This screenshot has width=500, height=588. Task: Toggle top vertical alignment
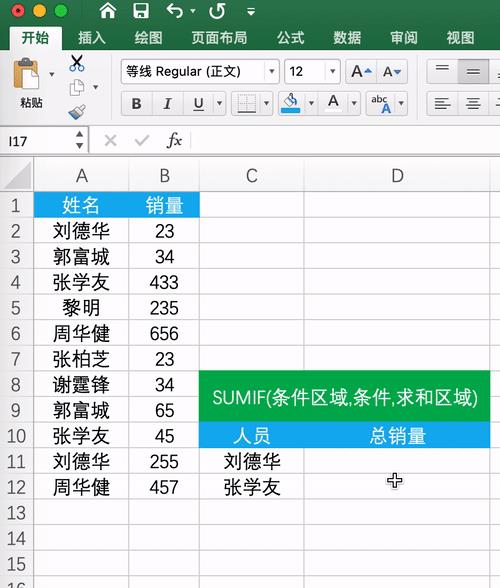[x=442, y=71]
